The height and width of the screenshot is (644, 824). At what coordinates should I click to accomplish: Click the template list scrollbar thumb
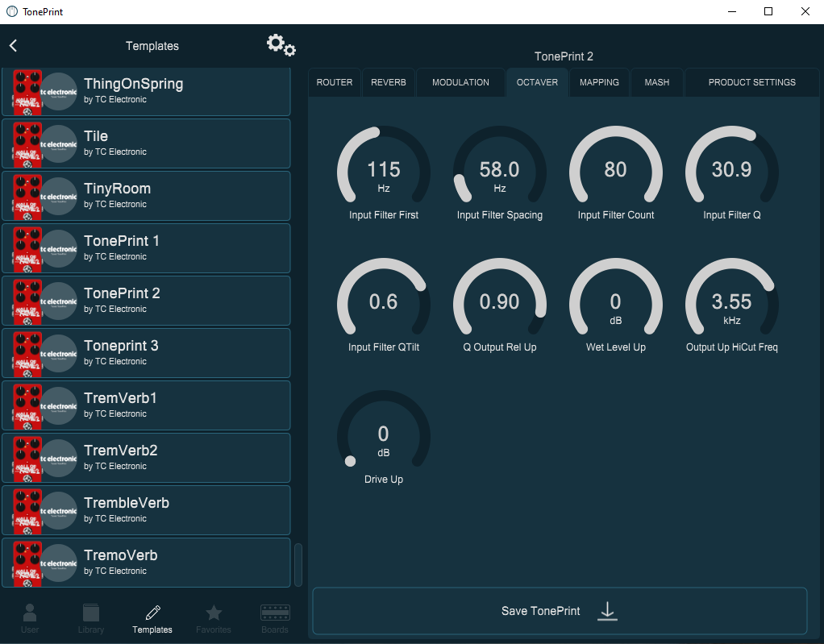pos(298,565)
